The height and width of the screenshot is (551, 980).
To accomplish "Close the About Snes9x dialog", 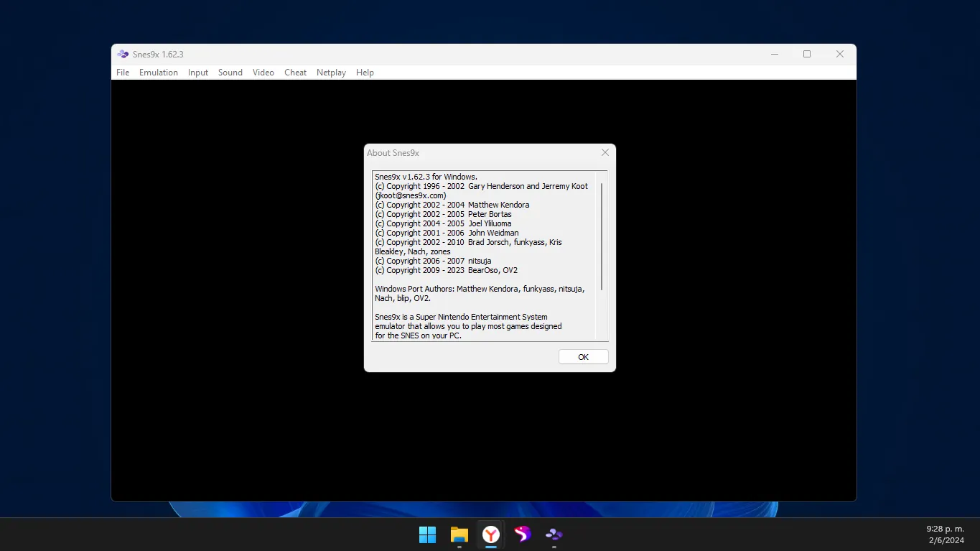I will coord(605,152).
